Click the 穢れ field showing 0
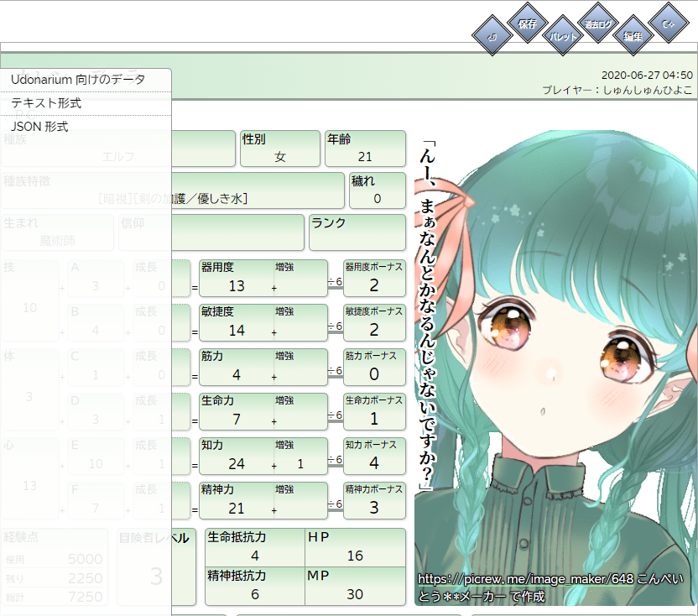 coord(377,191)
